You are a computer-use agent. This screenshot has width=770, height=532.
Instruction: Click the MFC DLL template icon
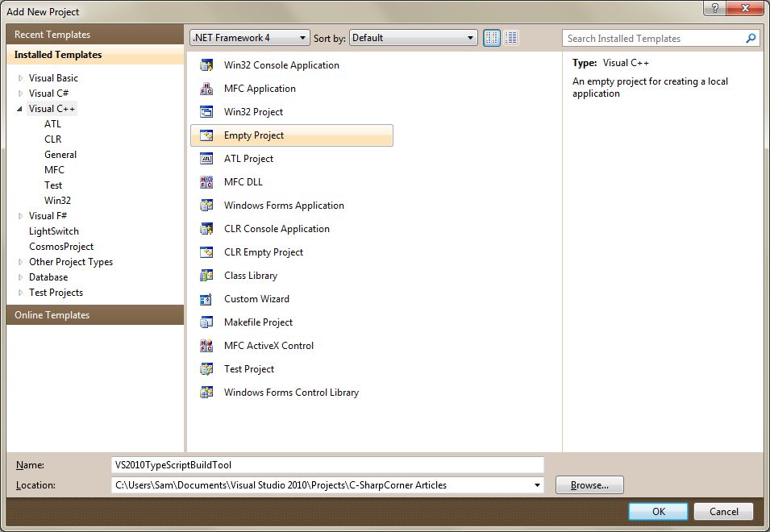pyautogui.click(x=206, y=182)
